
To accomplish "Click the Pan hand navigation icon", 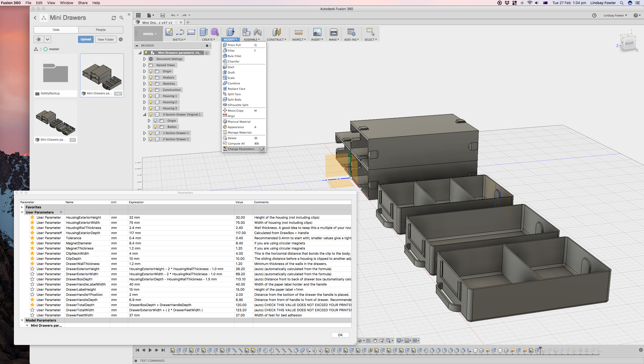I will tap(375, 341).
